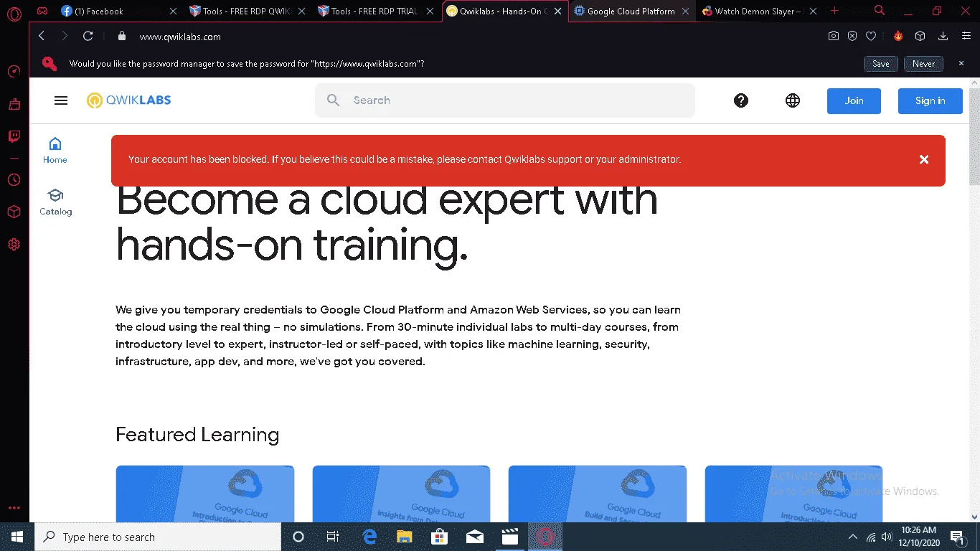
Task: Open ad blocker shield icon
Action: coord(852,36)
